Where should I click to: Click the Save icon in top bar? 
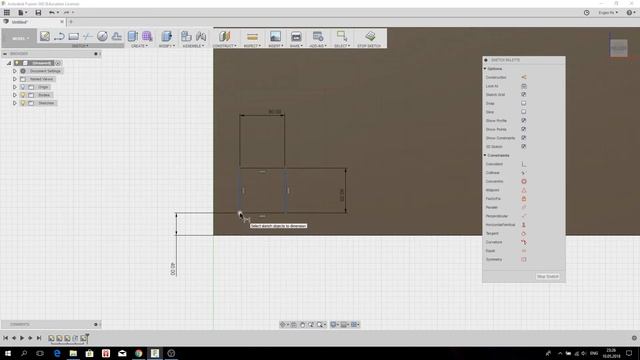tap(38, 13)
